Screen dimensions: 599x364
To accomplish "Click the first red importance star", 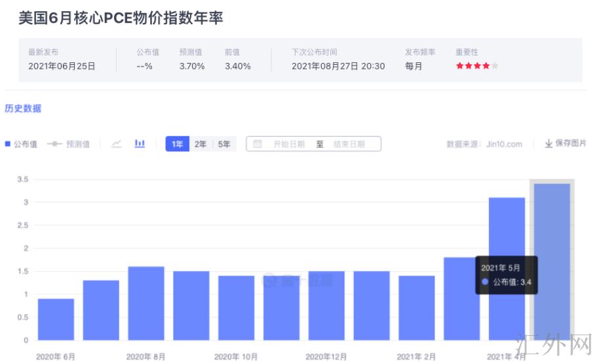I will point(460,66).
